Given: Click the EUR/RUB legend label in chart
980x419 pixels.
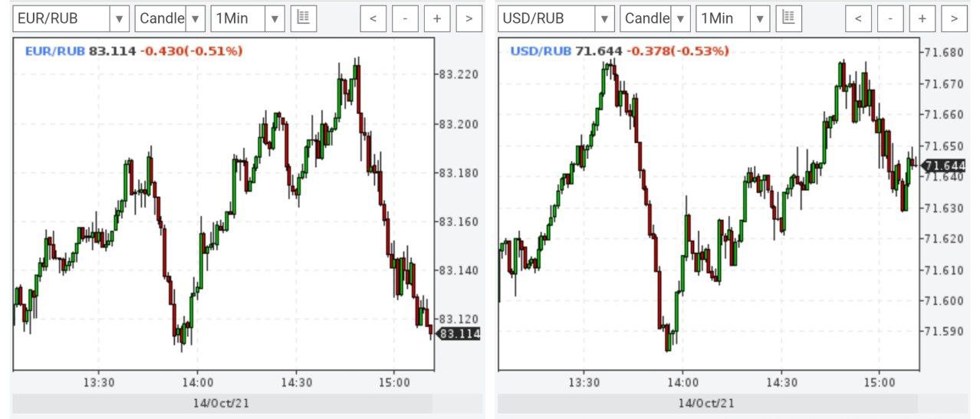Looking at the screenshot, I should tap(55, 51).
